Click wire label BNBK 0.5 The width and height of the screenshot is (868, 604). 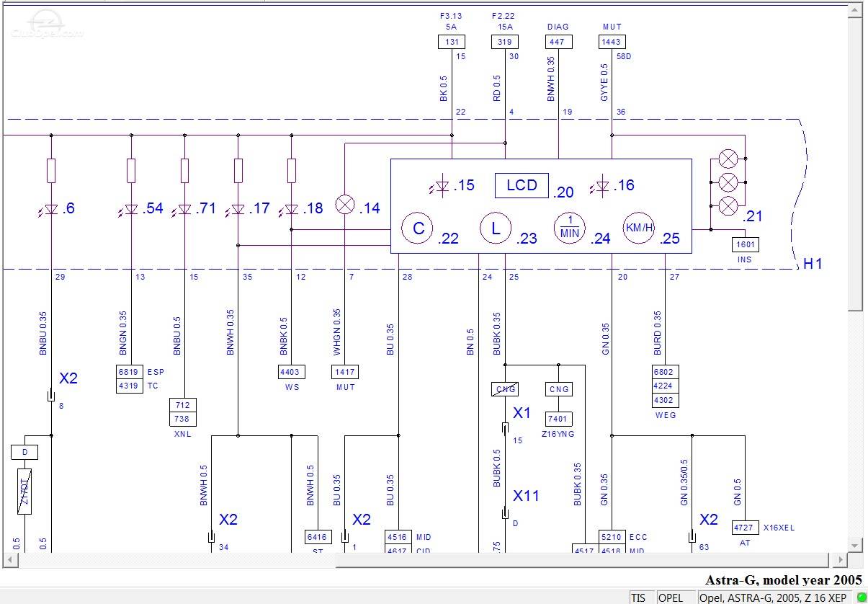click(284, 335)
